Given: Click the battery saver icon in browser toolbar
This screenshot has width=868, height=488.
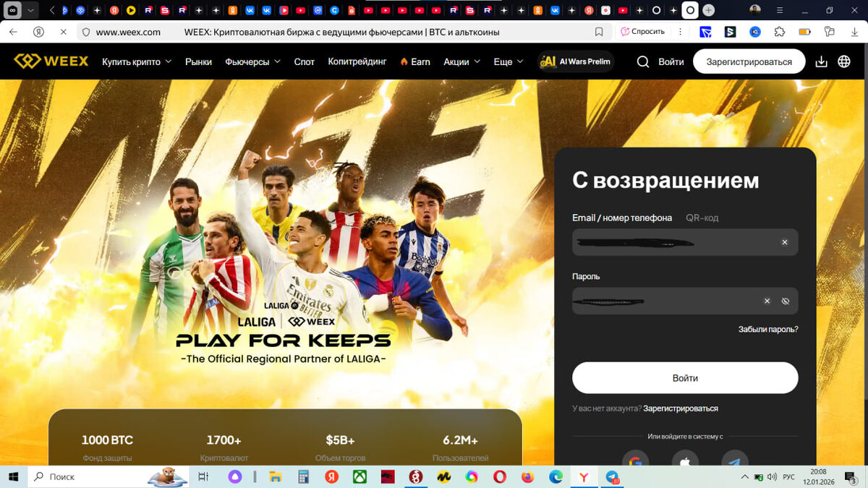Looking at the screenshot, I should pyautogui.click(x=804, y=32).
